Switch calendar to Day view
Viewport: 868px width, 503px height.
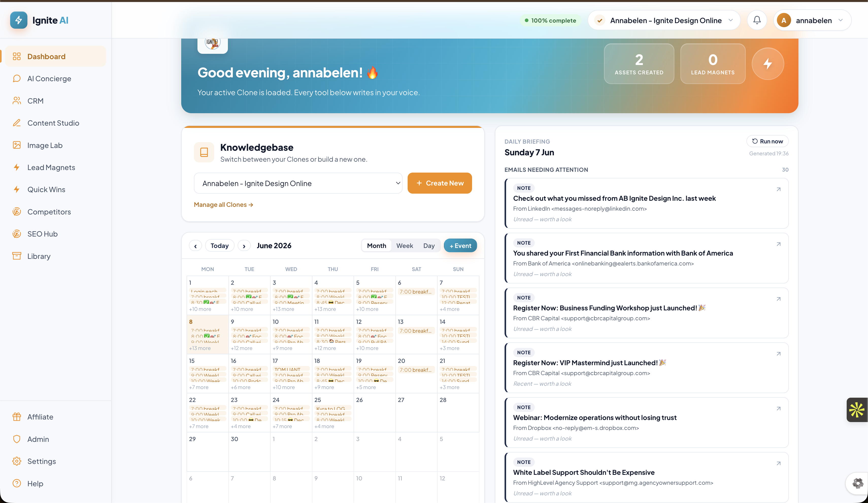point(429,246)
